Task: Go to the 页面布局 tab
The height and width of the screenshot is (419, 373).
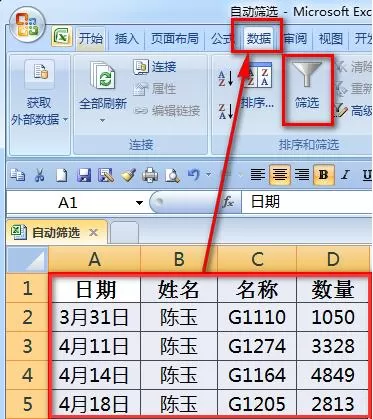Action: [x=175, y=39]
